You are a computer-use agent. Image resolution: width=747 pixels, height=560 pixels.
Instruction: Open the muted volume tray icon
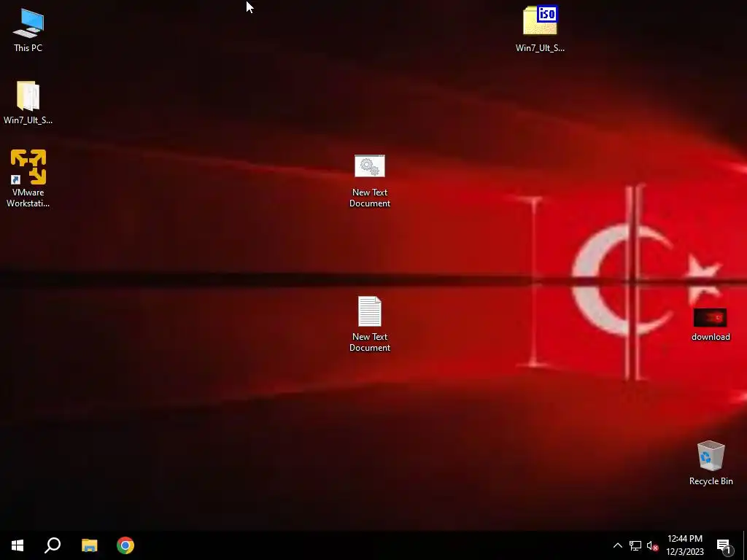[652, 545]
